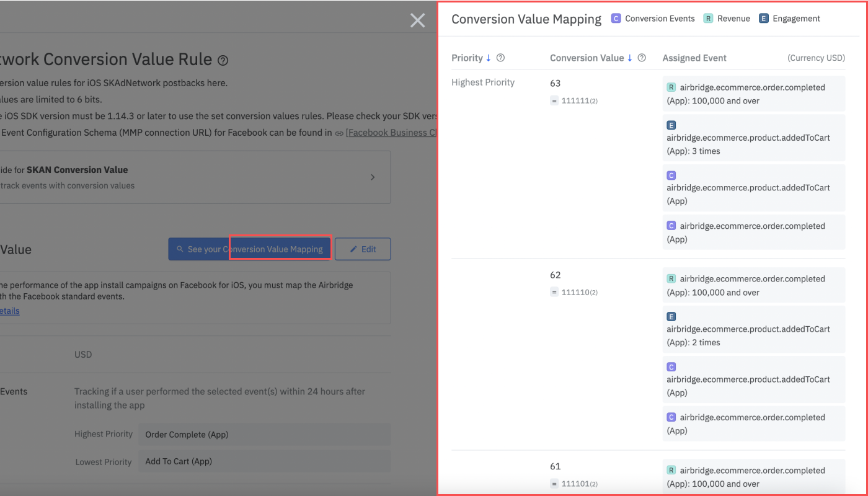Click help icon beside Priority header
Image resolution: width=868 pixels, height=496 pixels.
501,58
